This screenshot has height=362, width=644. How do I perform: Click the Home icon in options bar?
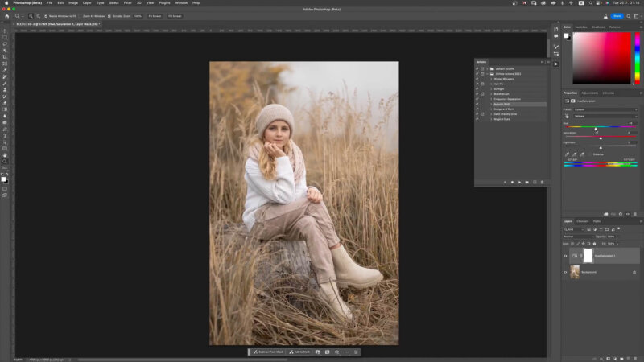[x=6, y=15]
